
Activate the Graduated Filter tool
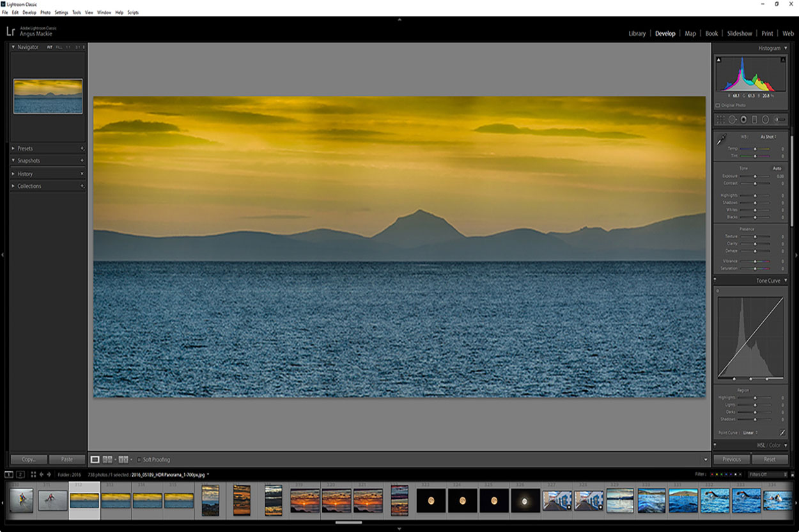pos(754,119)
